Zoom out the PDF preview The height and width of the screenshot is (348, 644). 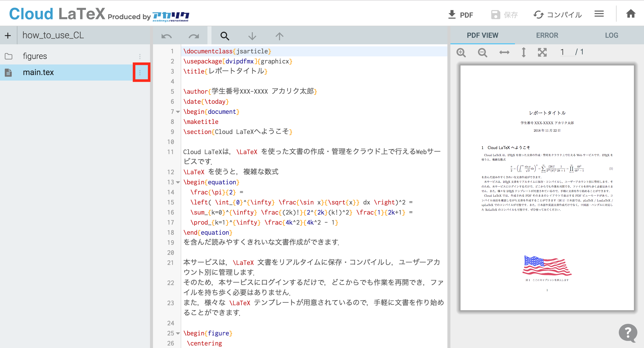482,52
